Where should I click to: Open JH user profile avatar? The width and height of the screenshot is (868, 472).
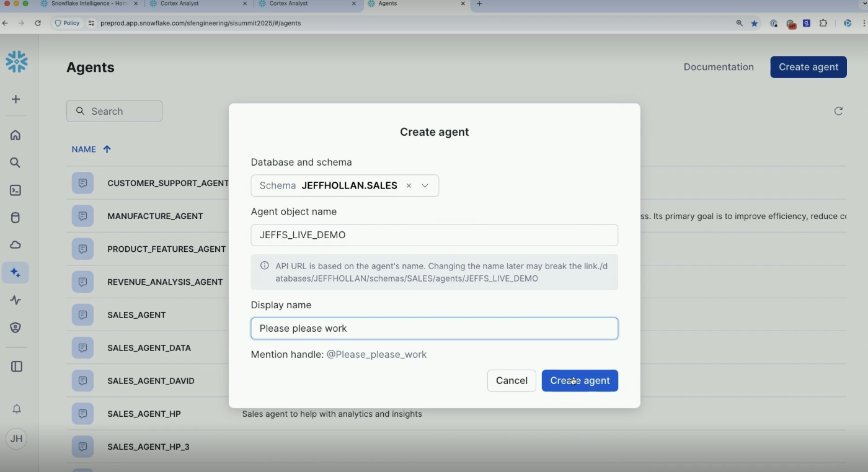[17, 439]
